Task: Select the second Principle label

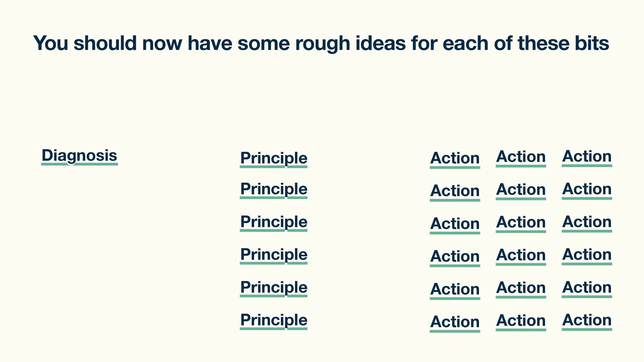Action: [x=274, y=190]
